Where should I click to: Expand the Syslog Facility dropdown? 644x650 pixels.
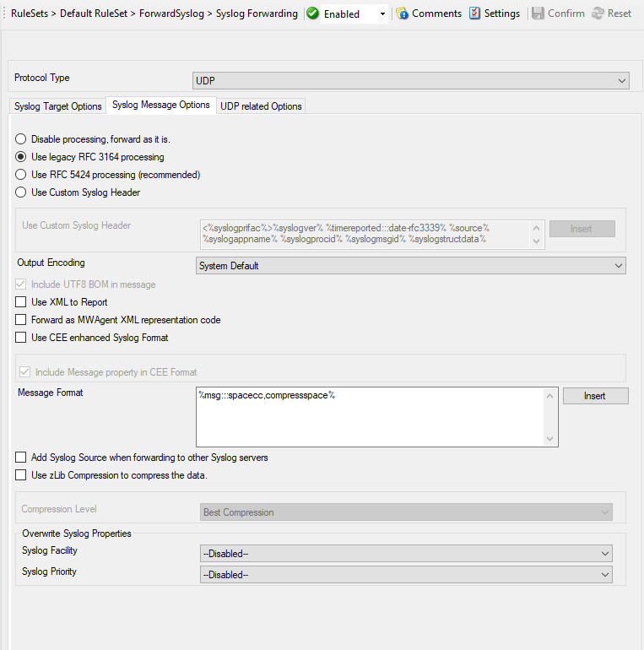point(406,554)
